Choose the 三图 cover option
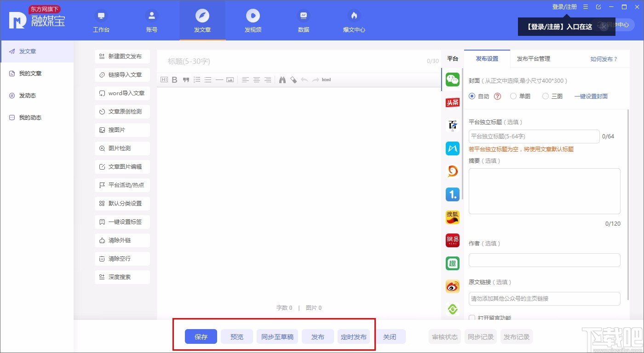This screenshot has width=644, height=353. 546,96
